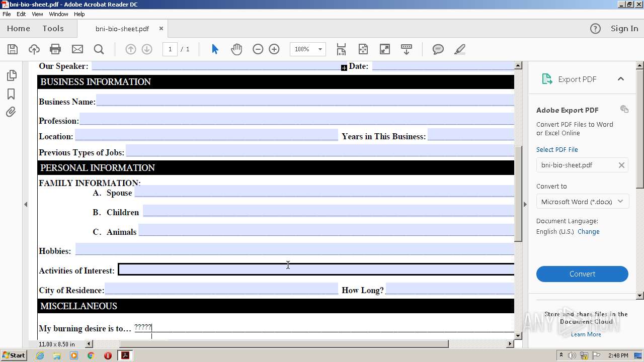Click Sign In
The width and height of the screenshot is (644, 362).
[x=624, y=29]
